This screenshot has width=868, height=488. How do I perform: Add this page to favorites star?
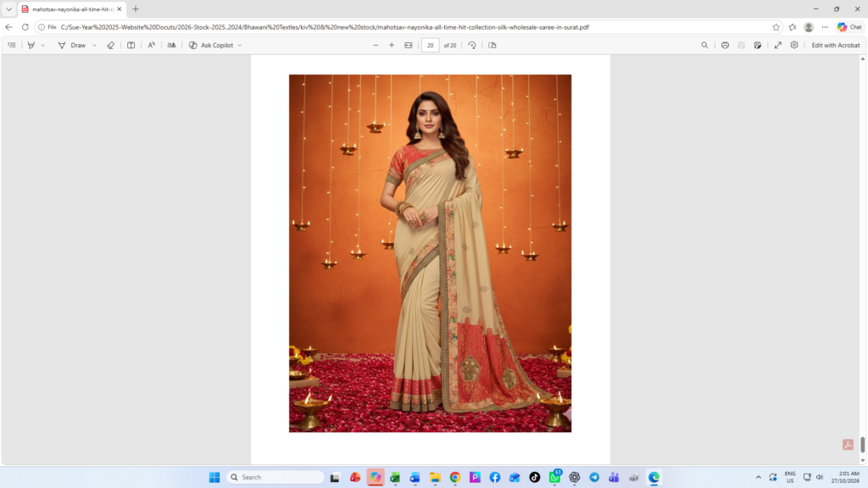(776, 27)
